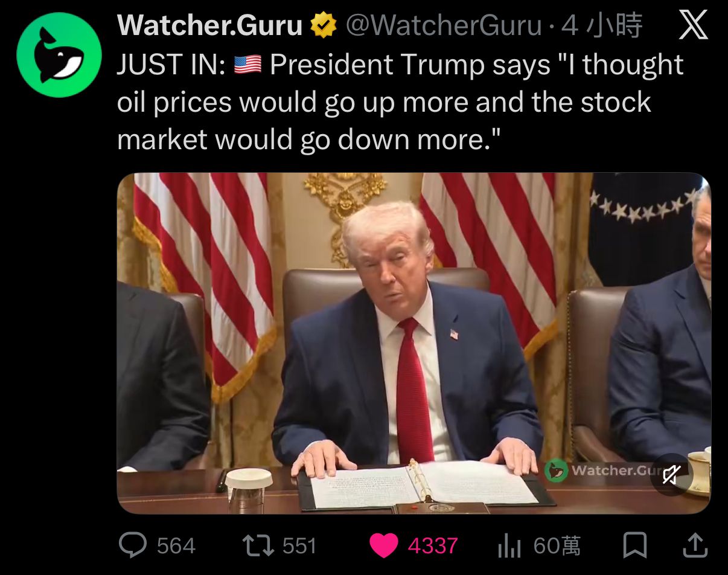
Task: Open the Watcher.Guru whale profile avatar
Action: [x=59, y=55]
